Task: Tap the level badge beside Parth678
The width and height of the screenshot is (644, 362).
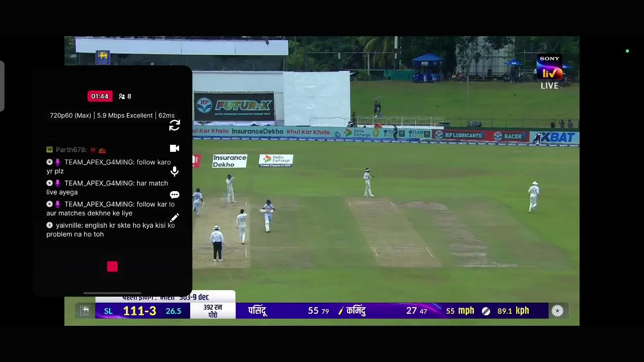Action: coord(49,150)
